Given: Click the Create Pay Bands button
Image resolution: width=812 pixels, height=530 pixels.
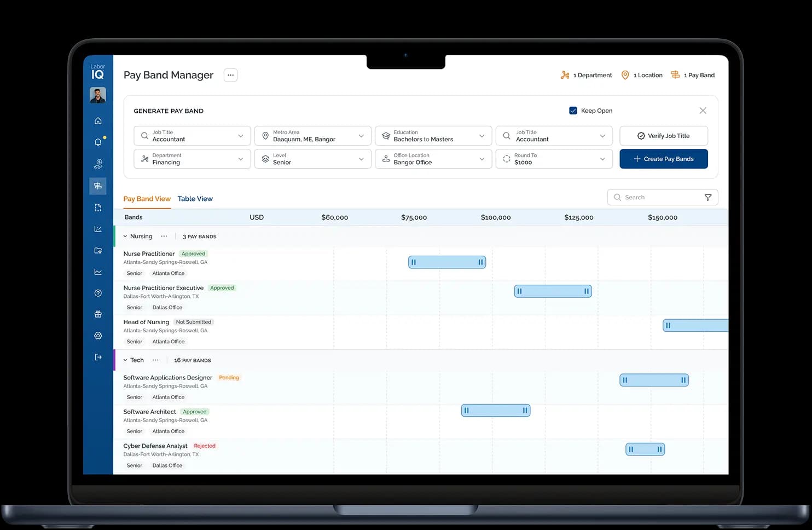Looking at the screenshot, I should [663, 159].
